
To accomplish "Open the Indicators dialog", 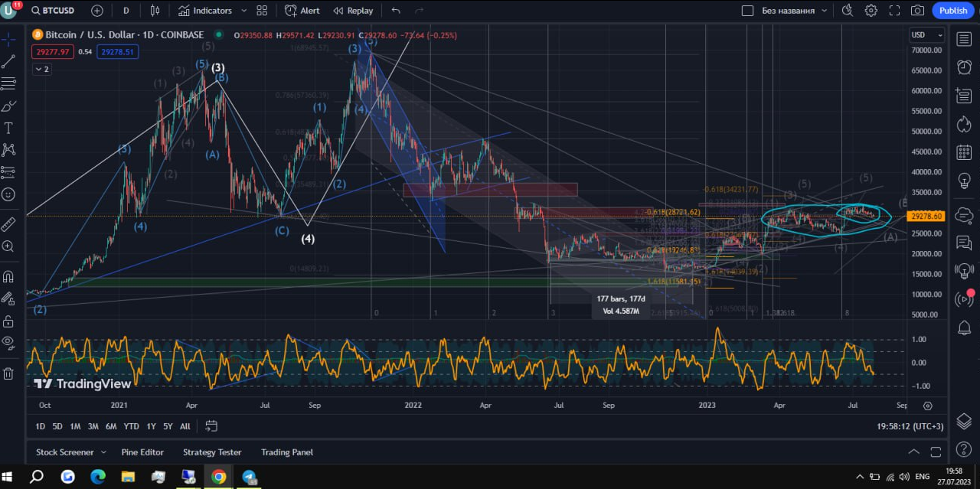I will [x=205, y=11].
